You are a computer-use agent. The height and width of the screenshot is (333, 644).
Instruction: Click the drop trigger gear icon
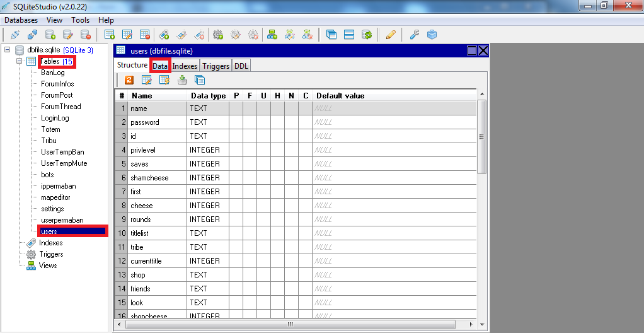(x=253, y=35)
